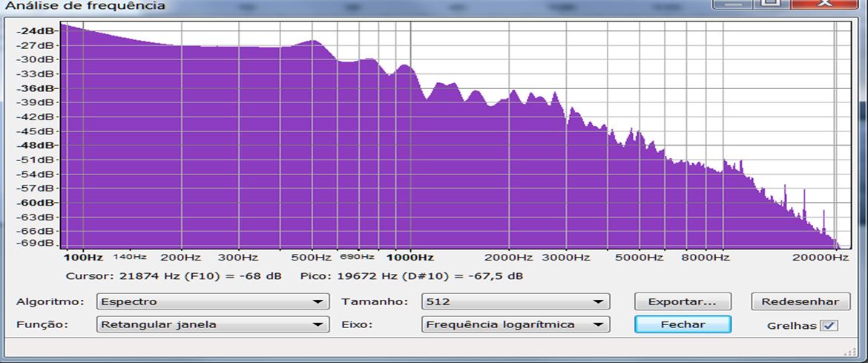Click the -60dB scale label

pyautogui.click(x=34, y=202)
